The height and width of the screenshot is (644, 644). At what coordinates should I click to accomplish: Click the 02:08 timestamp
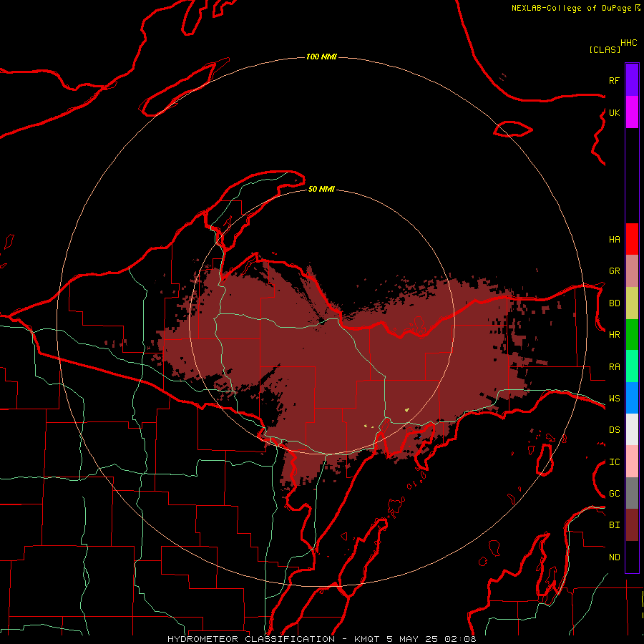(460, 639)
